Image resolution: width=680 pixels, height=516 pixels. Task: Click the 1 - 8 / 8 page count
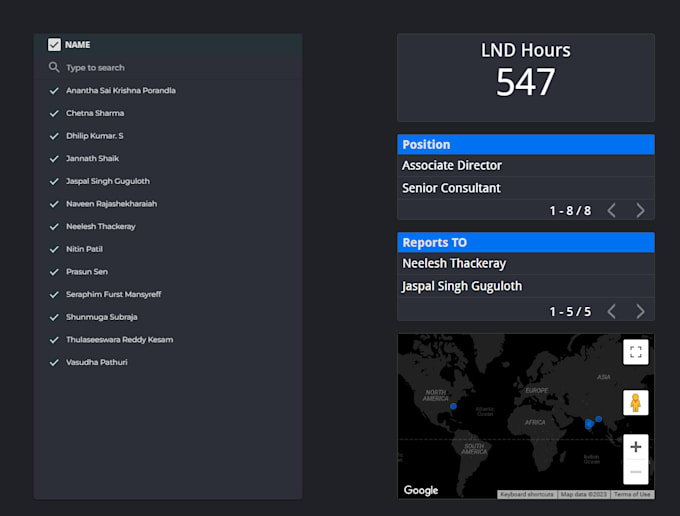click(x=570, y=211)
